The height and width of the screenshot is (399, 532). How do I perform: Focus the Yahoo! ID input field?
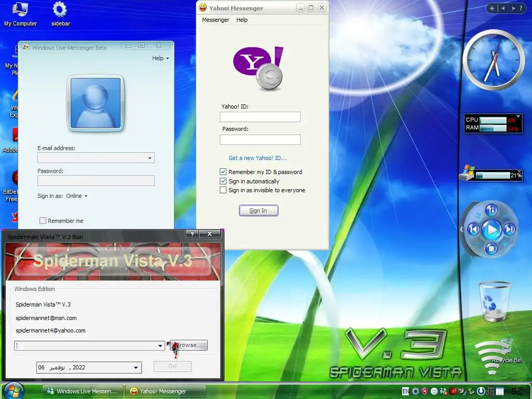click(x=260, y=117)
